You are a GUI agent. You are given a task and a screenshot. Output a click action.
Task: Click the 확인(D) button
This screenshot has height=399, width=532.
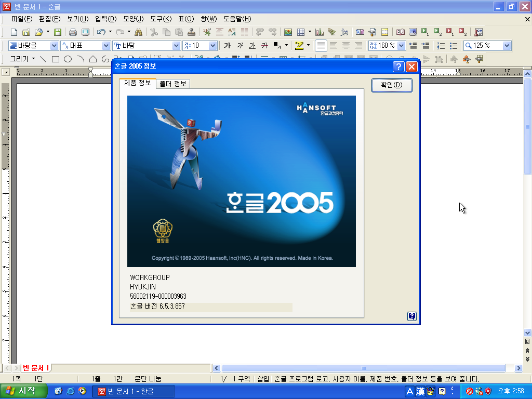coord(392,85)
